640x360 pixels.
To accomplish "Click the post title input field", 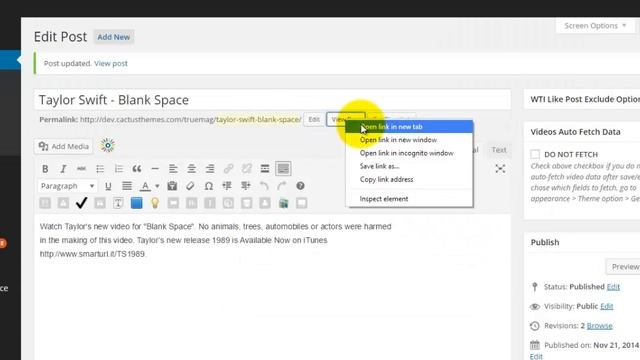I will pos(273,100).
